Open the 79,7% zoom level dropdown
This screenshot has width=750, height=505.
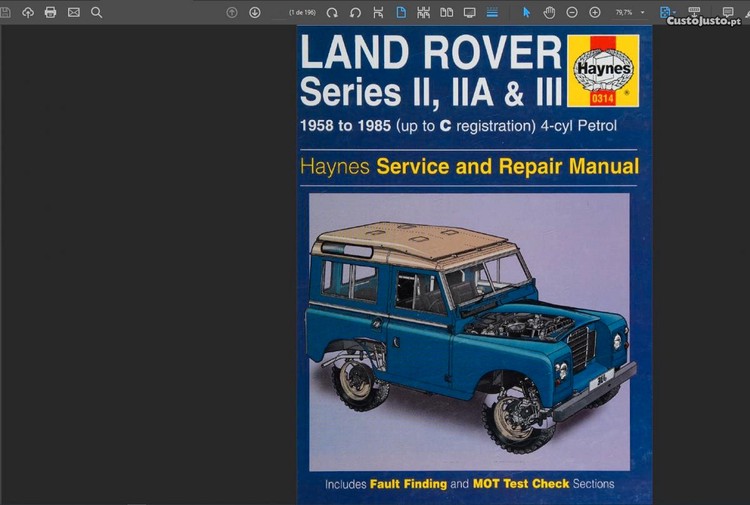click(x=629, y=12)
